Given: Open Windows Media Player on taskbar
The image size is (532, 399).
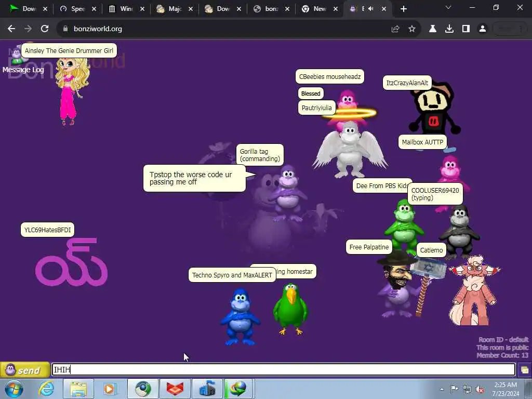Looking at the screenshot, I should (x=109, y=389).
